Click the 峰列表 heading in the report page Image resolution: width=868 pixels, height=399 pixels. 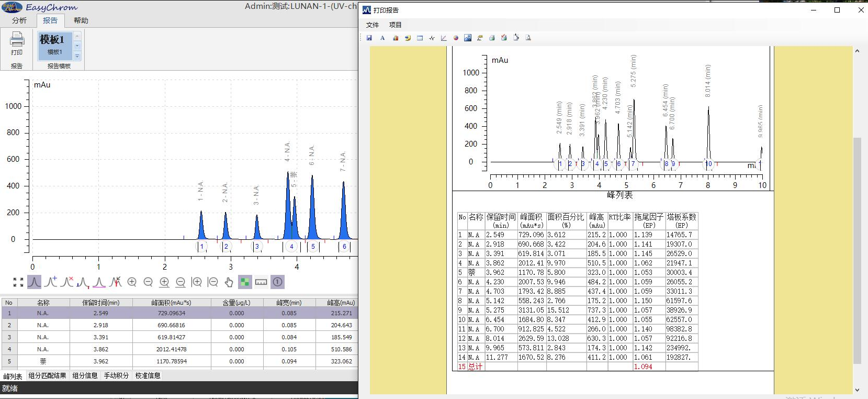pos(619,195)
